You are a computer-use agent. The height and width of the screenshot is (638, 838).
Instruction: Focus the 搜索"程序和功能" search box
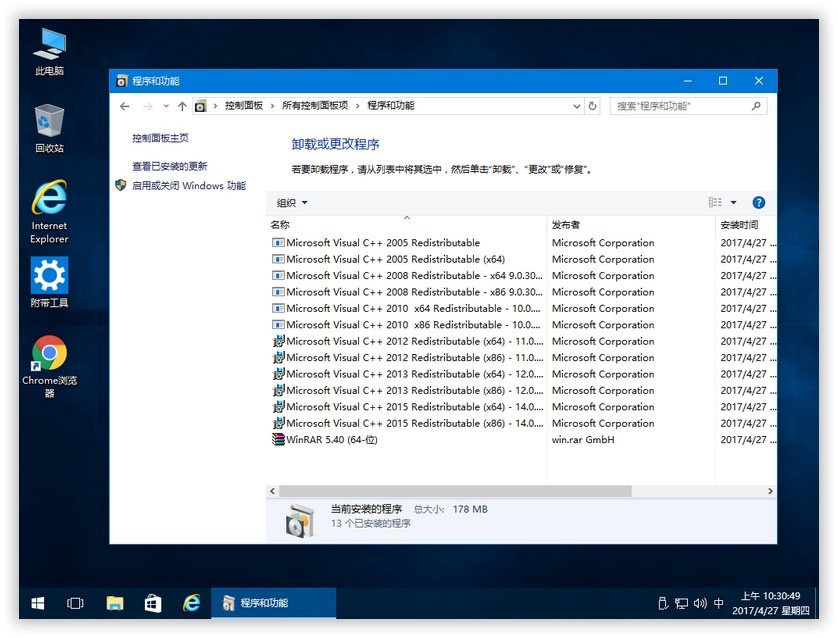tap(688, 106)
